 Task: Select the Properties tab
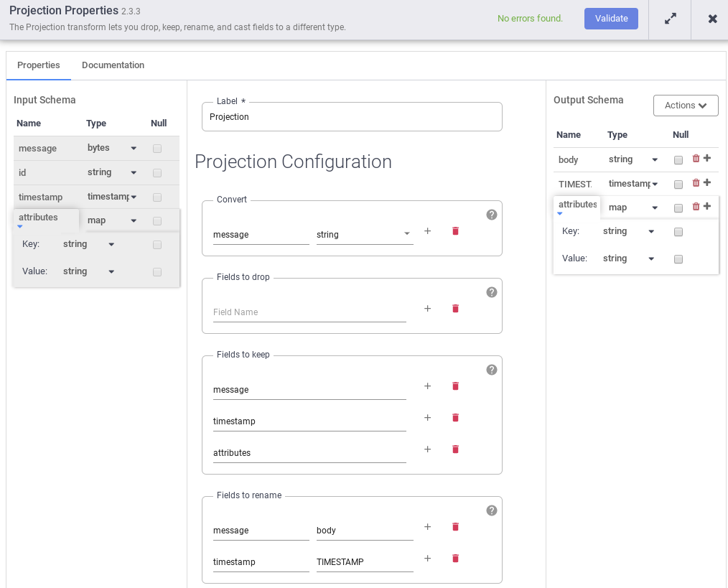click(x=39, y=65)
